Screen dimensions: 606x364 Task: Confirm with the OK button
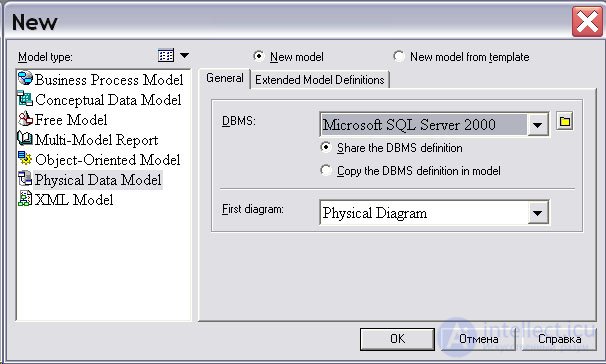pos(397,339)
